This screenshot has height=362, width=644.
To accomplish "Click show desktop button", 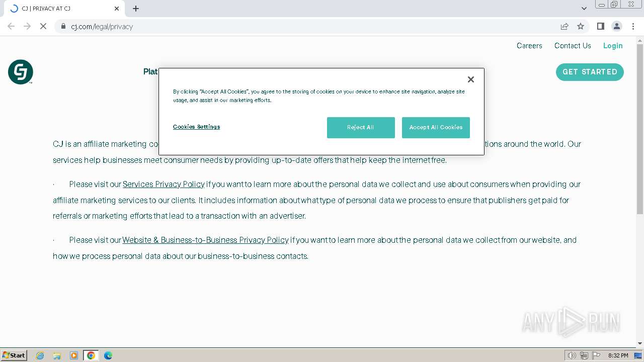I will pyautogui.click(x=638, y=355).
